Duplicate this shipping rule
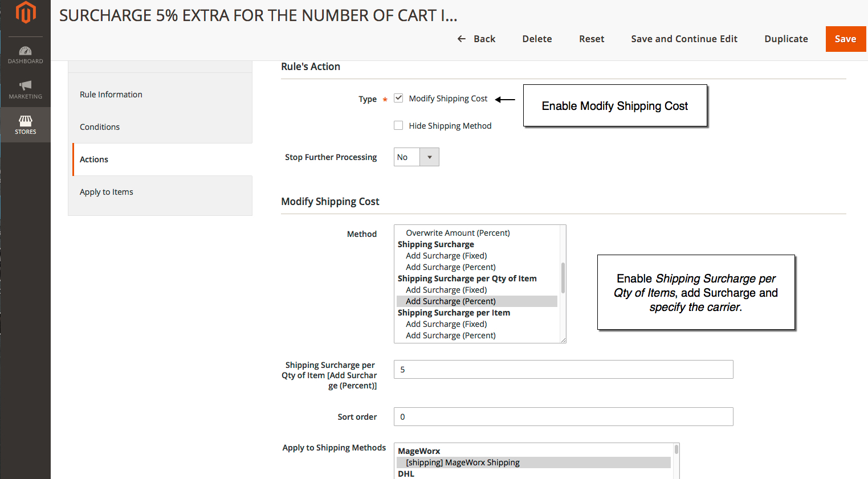Viewport: 868px width, 479px height. click(x=786, y=39)
